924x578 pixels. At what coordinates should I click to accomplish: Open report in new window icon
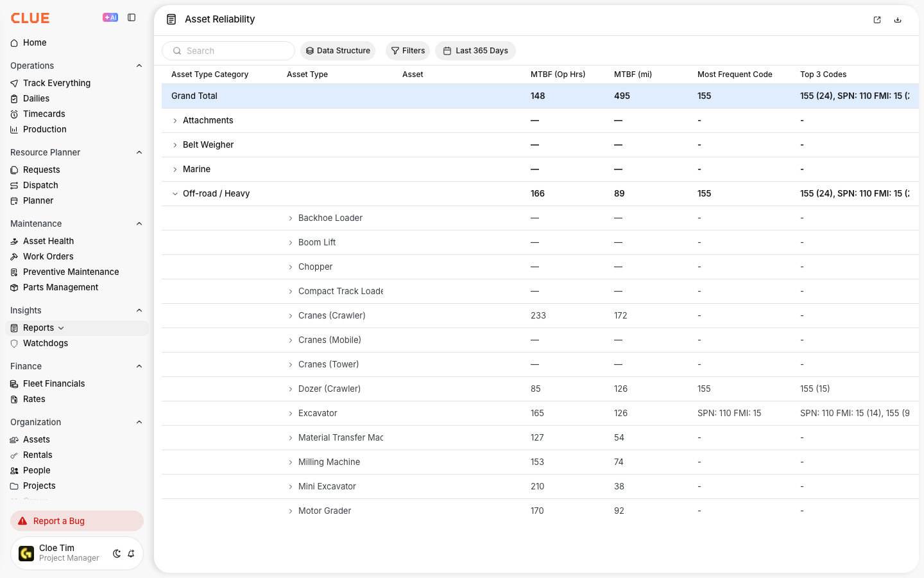tap(877, 20)
